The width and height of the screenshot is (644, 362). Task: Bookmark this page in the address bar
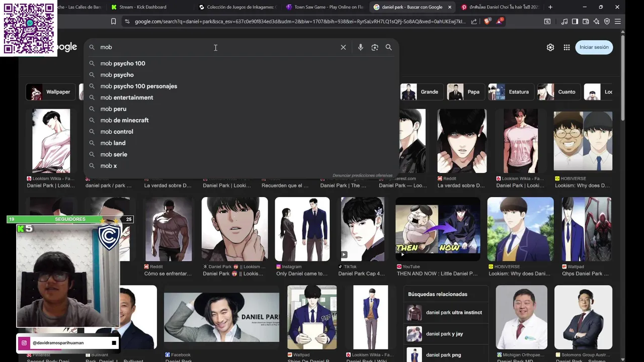(x=113, y=22)
